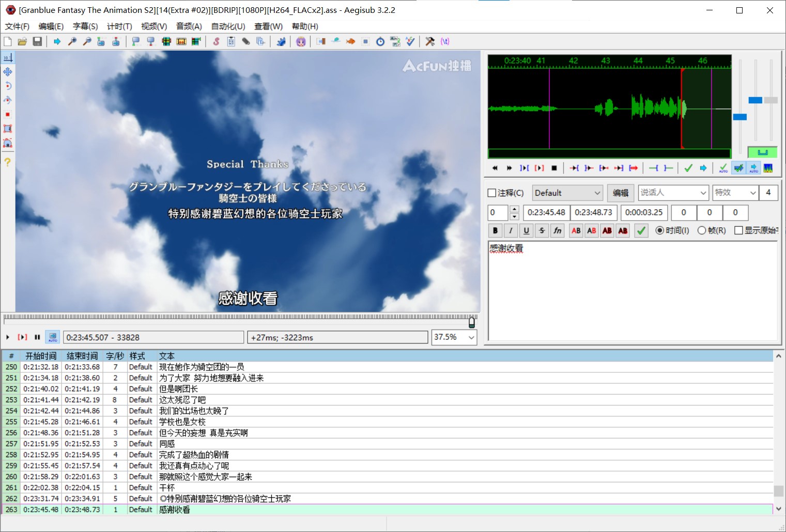Viewport: 786px width, 532px height.
Task: Enable the 注释(C) comment checkbox
Action: tap(492, 193)
